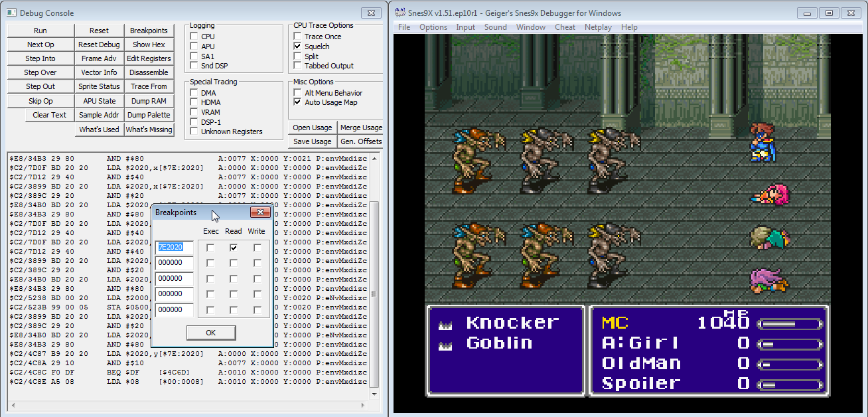The width and height of the screenshot is (868, 417).
Task: Check the HDMA special tracing box
Action: pos(194,102)
